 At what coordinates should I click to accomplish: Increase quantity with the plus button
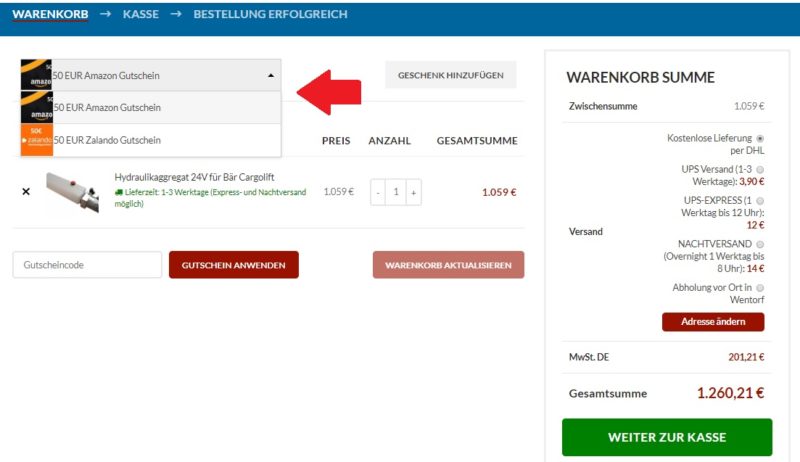(x=414, y=192)
